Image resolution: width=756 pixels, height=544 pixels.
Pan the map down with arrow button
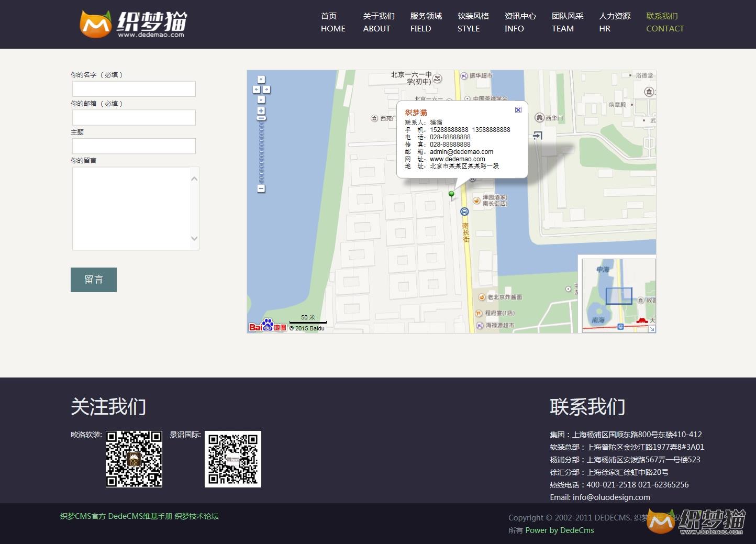pos(261,99)
